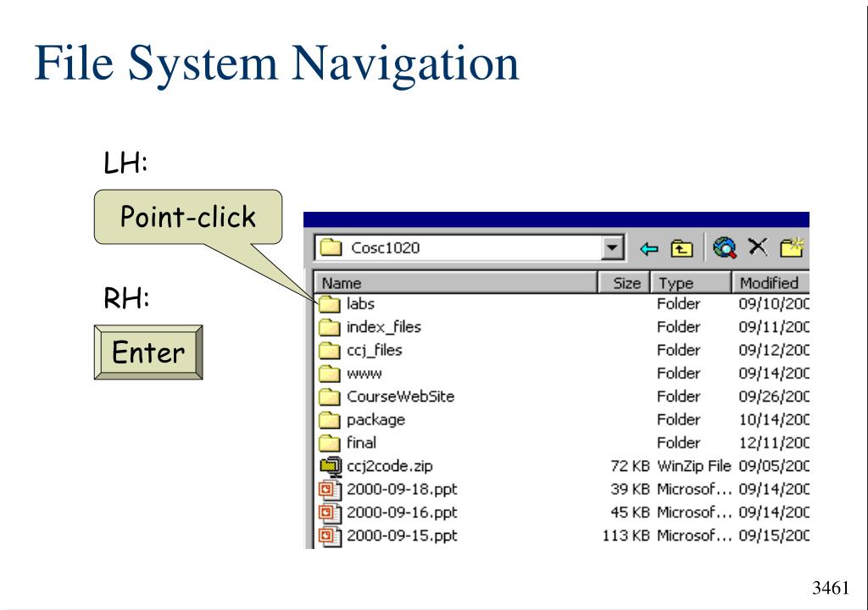The width and height of the screenshot is (868, 610).
Task: Click the 12/11 modified date cell
Action: 773,443
